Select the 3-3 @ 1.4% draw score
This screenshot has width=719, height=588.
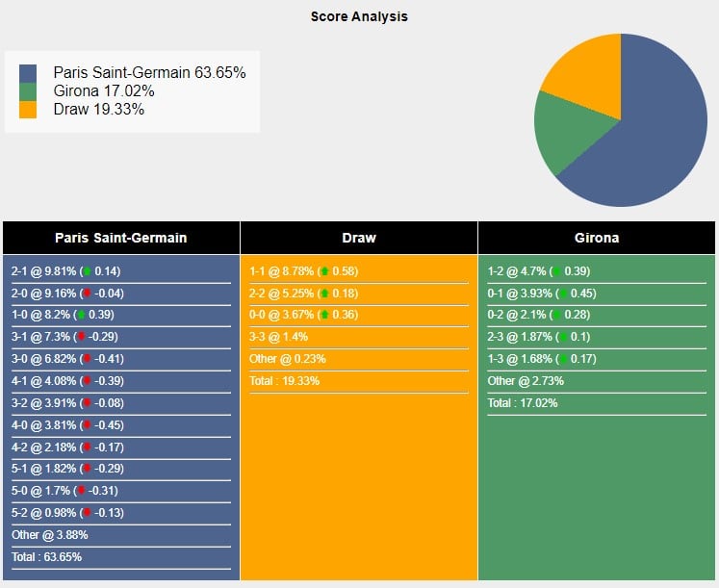pyautogui.click(x=278, y=337)
